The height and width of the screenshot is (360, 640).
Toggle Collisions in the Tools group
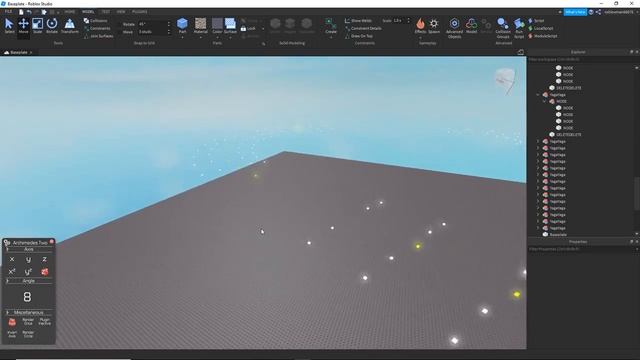click(x=96, y=20)
